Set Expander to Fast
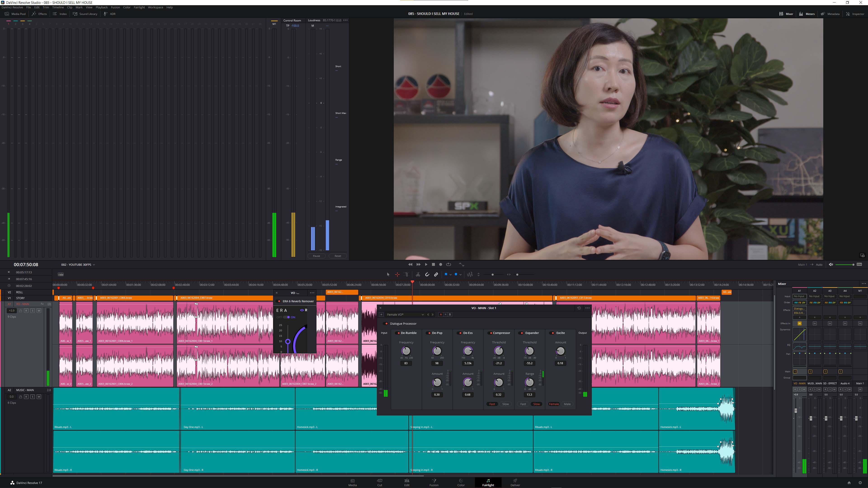Screen dimensions: 868x488 tap(523, 404)
